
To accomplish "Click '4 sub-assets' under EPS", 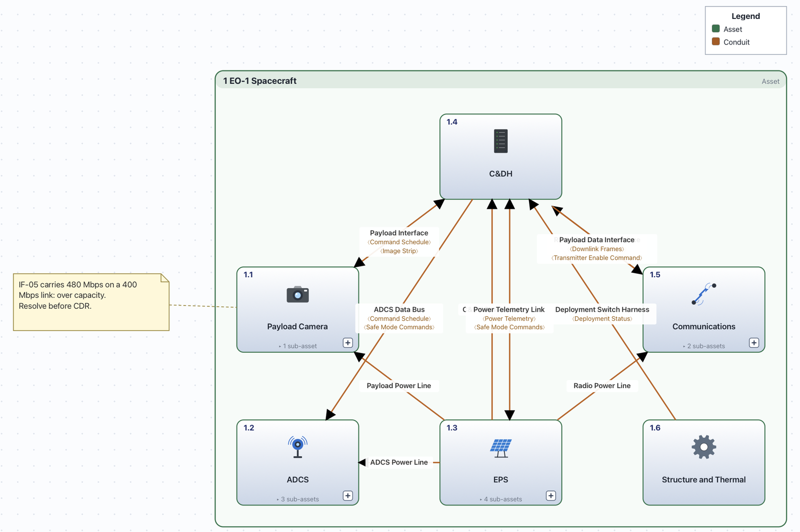I will [x=503, y=499].
